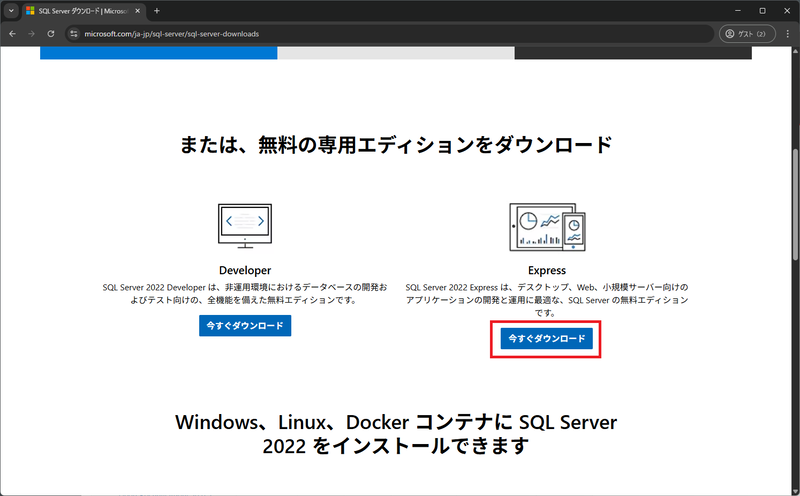Reload the page with the refresh icon
Viewport: 800px width, 496px height.
point(51,34)
